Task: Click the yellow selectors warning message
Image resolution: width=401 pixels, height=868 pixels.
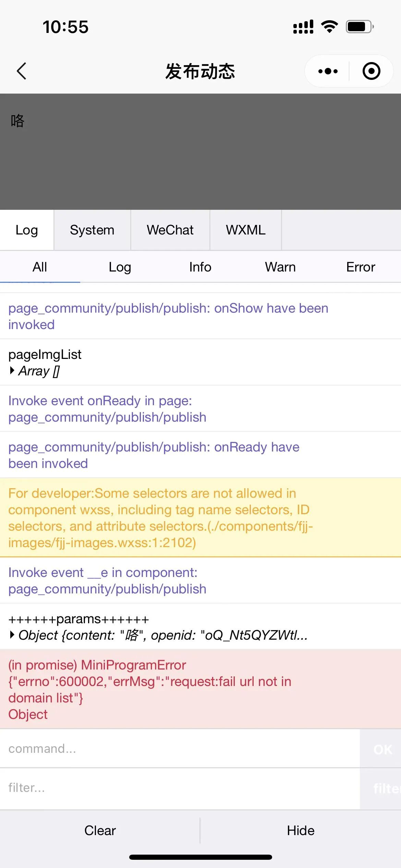Action: pyautogui.click(x=200, y=518)
